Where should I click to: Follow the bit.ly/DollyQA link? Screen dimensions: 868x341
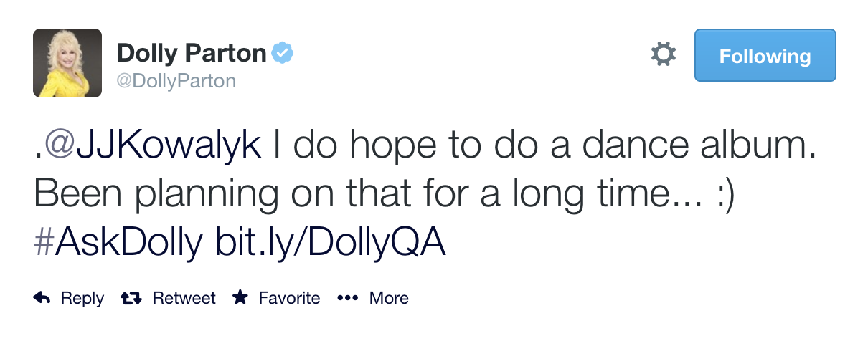point(331,243)
